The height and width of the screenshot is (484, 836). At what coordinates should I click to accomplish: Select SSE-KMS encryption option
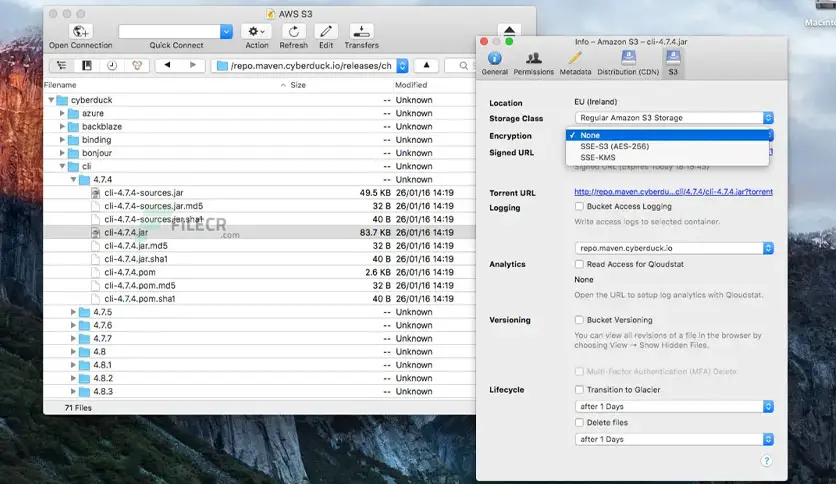[668, 158]
